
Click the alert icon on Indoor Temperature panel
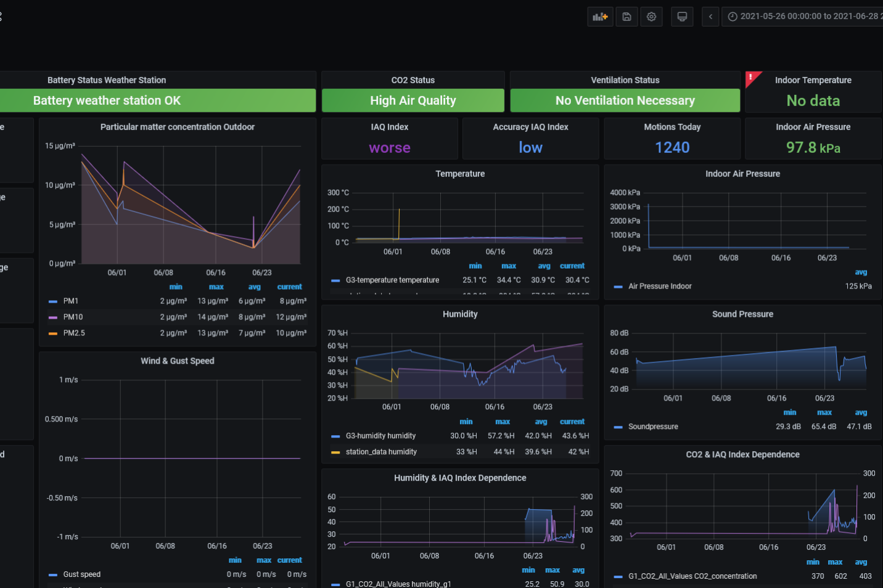(752, 76)
